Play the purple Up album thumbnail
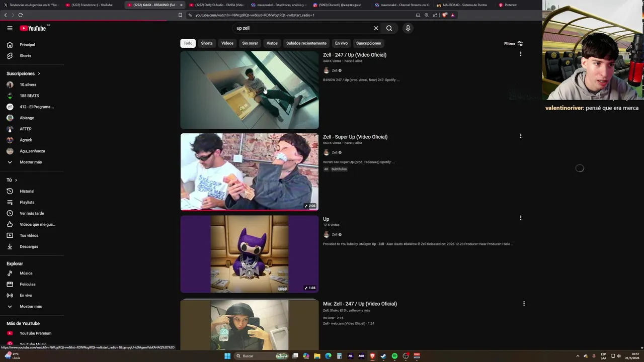Image resolution: width=644 pixels, height=362 pixels. [250, 254]
